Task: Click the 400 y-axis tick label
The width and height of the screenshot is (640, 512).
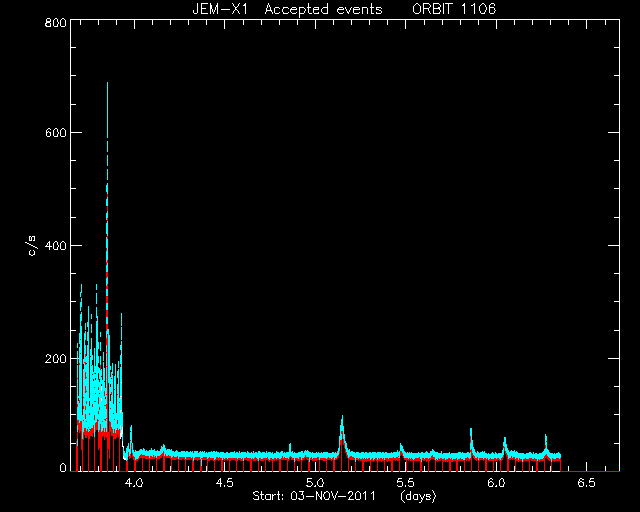Action: pos(55,246)
